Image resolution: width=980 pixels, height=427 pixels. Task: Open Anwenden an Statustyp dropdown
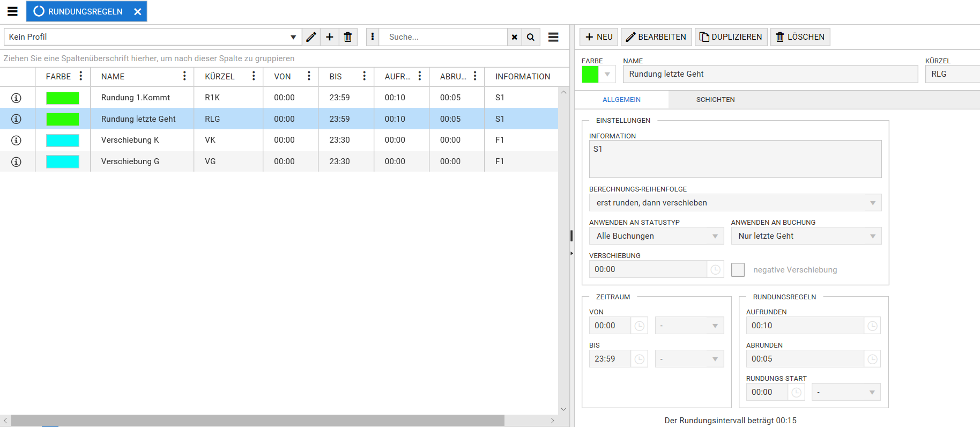(x=656, y=236)
